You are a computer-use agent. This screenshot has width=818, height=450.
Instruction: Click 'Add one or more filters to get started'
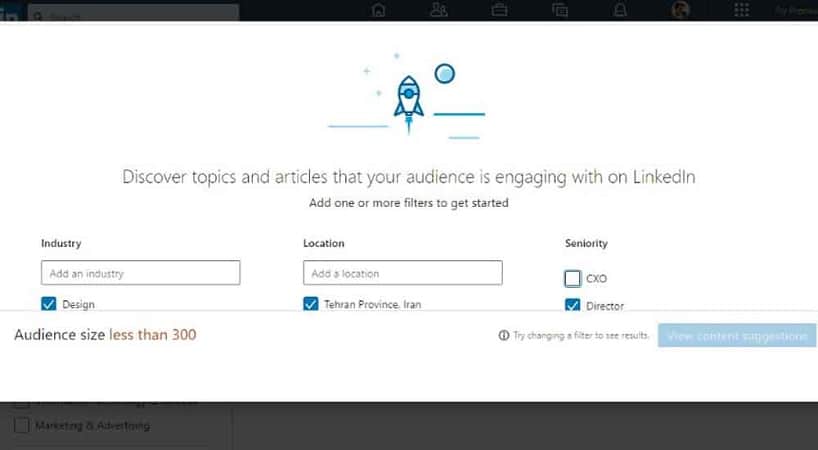click(x=408, y=203)
